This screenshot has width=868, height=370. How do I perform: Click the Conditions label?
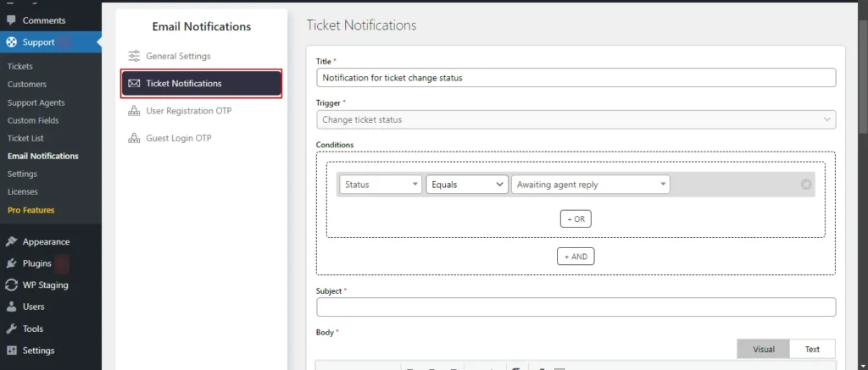334,144
